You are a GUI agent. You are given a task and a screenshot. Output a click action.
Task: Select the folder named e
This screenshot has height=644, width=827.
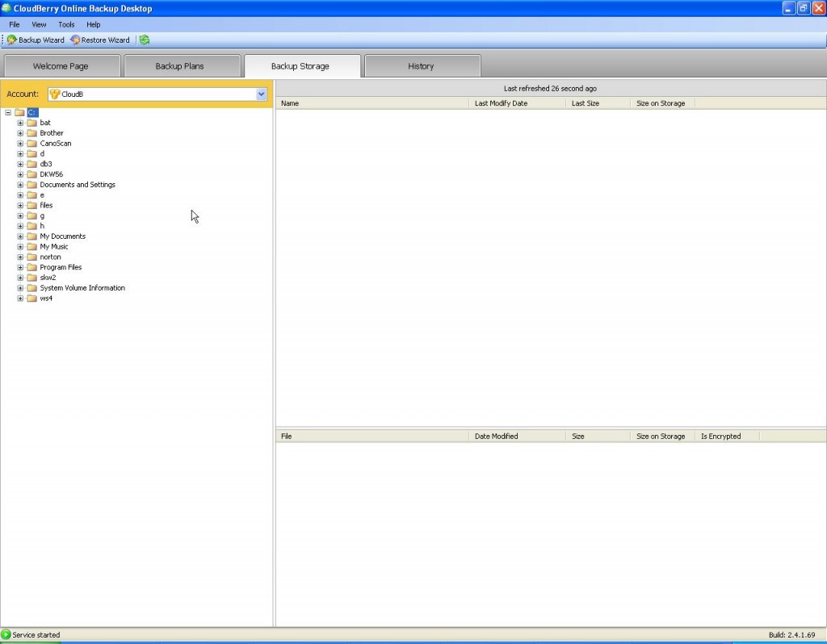click(42, 195)
